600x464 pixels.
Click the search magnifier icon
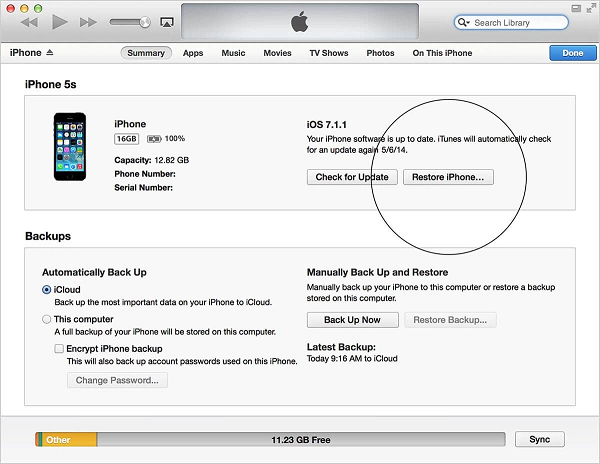(464, 22)
